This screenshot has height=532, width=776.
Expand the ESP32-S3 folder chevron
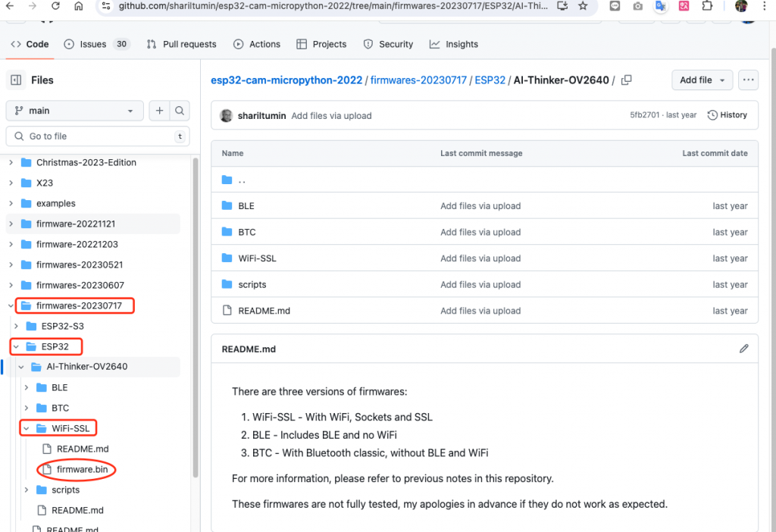pyautogui.click(x=17, y=326)
